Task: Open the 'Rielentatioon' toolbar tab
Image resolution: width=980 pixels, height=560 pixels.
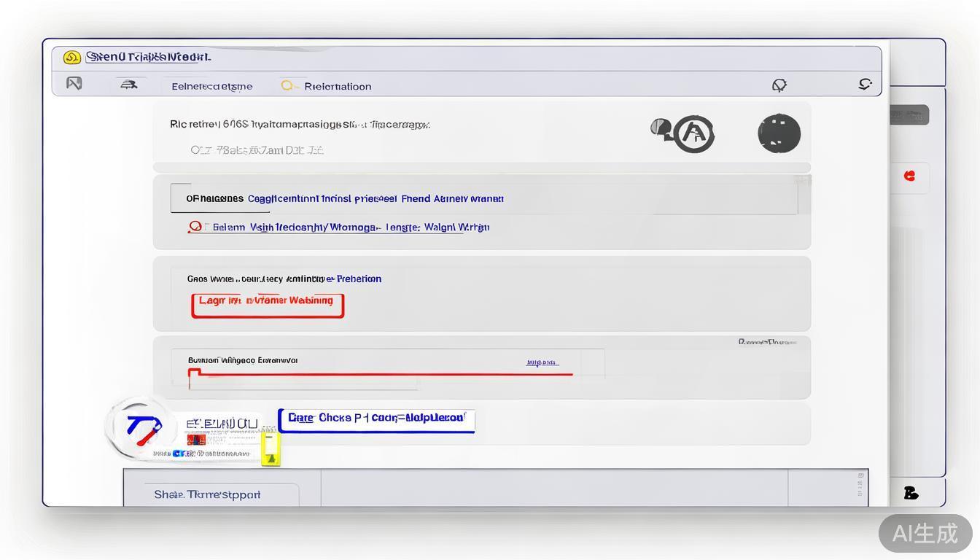Action: (337, 86)
